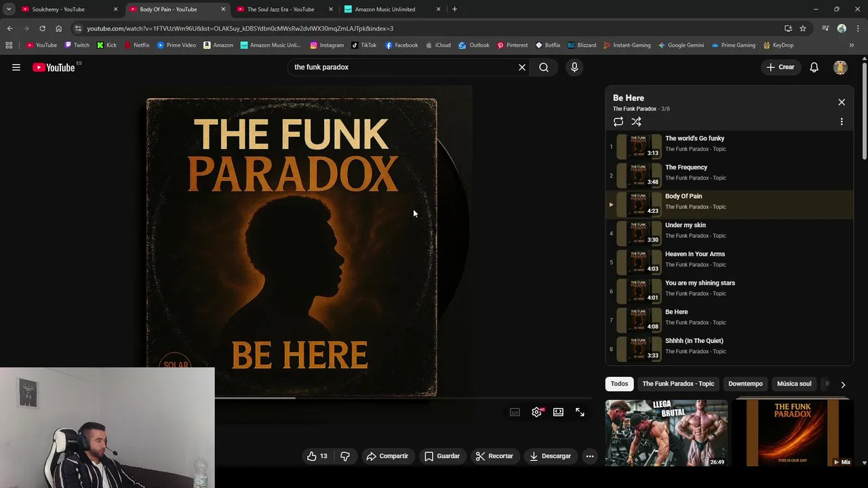Open player settings gear
This screenshot has width=868, height=488.
536,412
